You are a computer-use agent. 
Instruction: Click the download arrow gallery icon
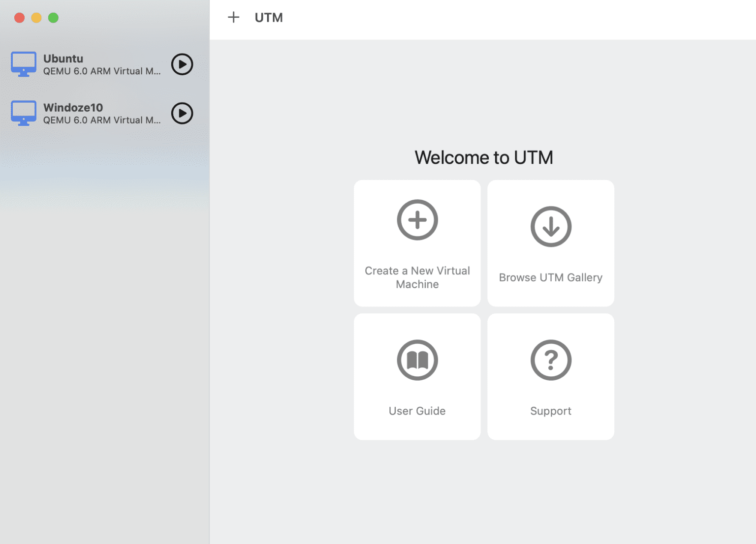pyautogui.click(x=550, y=227)
